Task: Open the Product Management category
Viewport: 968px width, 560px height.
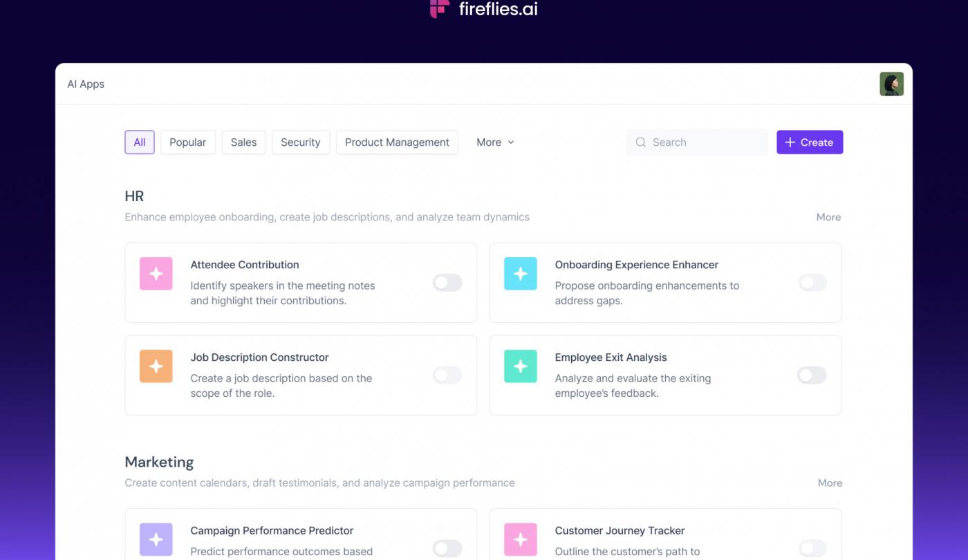Action: pos(397,142)
